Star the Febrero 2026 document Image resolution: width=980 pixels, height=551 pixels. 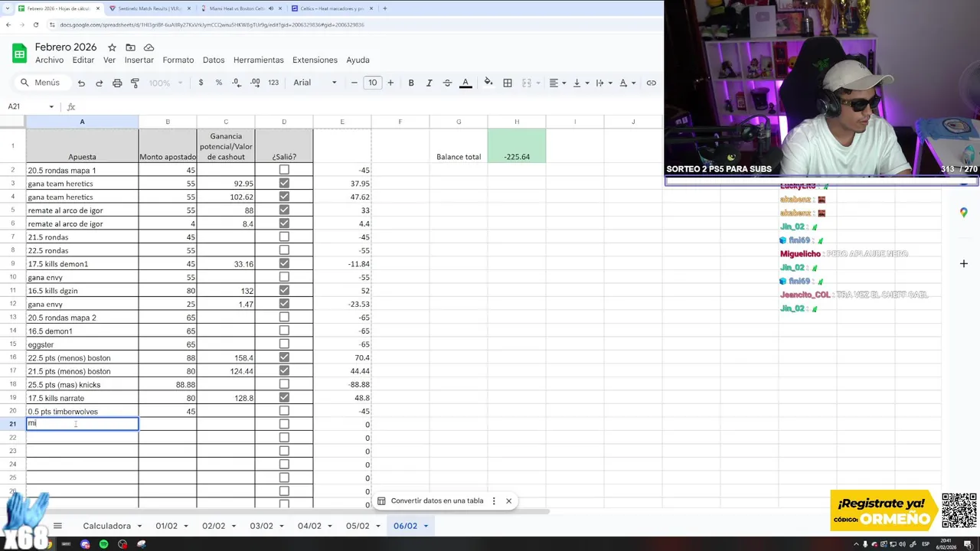(x=112, y=47)
